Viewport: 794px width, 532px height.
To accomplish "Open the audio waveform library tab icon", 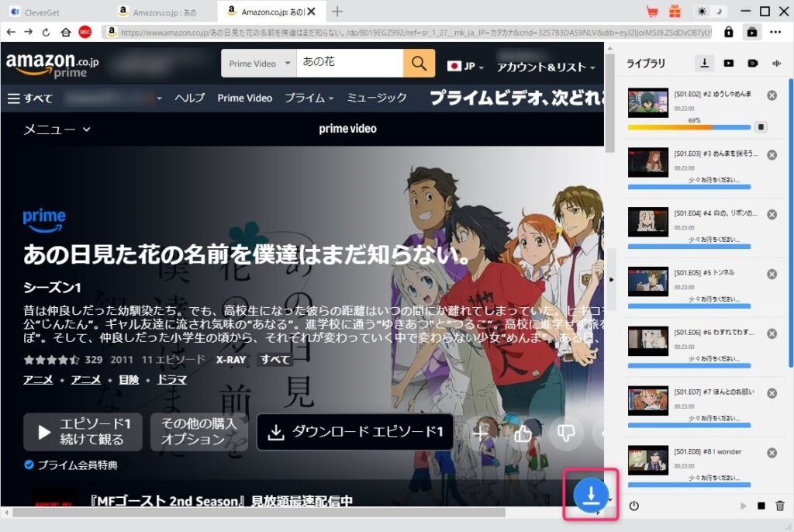I will [x=776, y=64].
